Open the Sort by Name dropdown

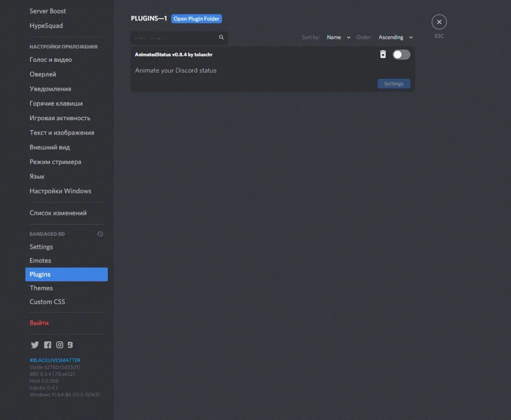338,37
